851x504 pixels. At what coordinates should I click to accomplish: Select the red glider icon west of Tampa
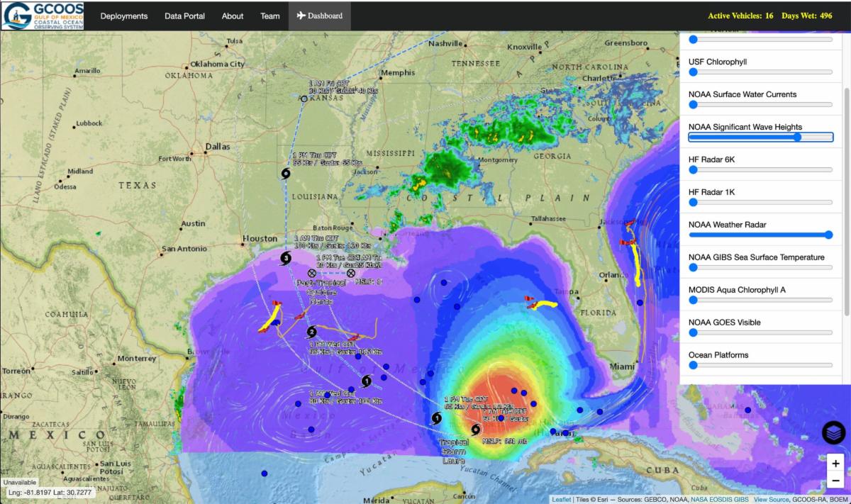point(530,303)
